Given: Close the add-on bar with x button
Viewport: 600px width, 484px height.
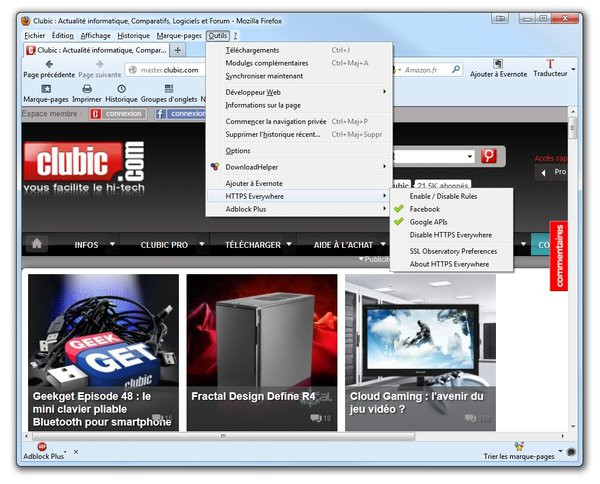Looking at the screenshot, I should click(x=76, y=451).
